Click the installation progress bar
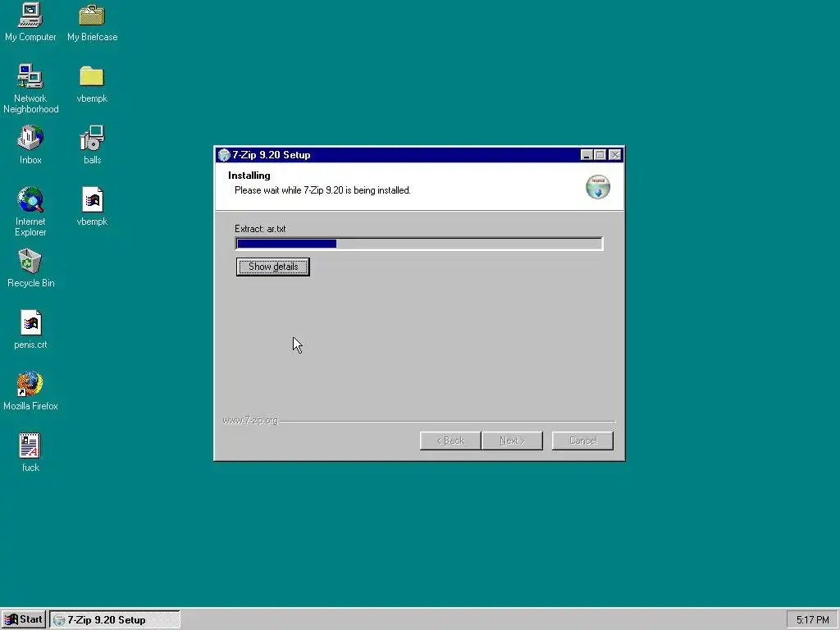The width and height of the screenshot is (840, 630). click(x=419, y=244)
